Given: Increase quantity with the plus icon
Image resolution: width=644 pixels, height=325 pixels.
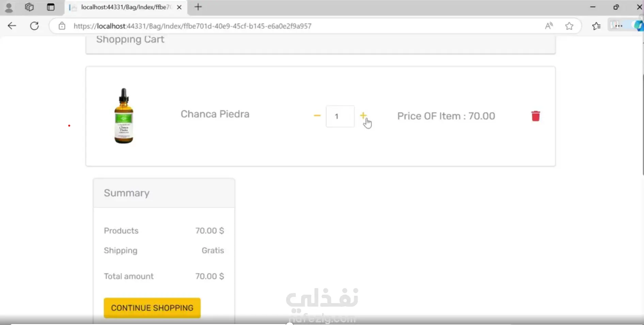Looking at the screenshot, I should [x=363, y=115].
